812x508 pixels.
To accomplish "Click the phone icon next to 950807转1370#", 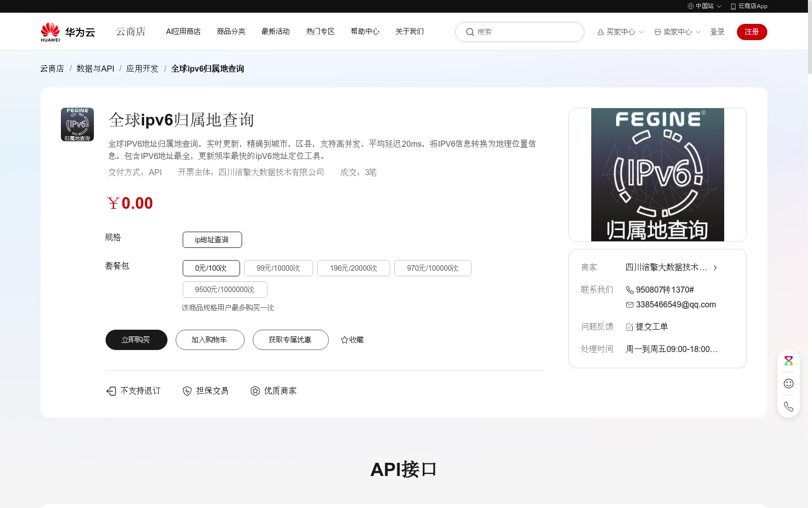I will pos(630,290).
